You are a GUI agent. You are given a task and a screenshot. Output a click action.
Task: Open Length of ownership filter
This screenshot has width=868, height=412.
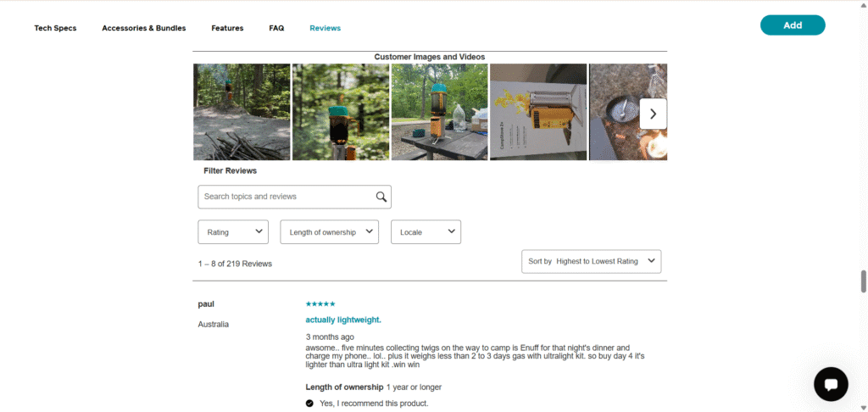pos(329,232)
